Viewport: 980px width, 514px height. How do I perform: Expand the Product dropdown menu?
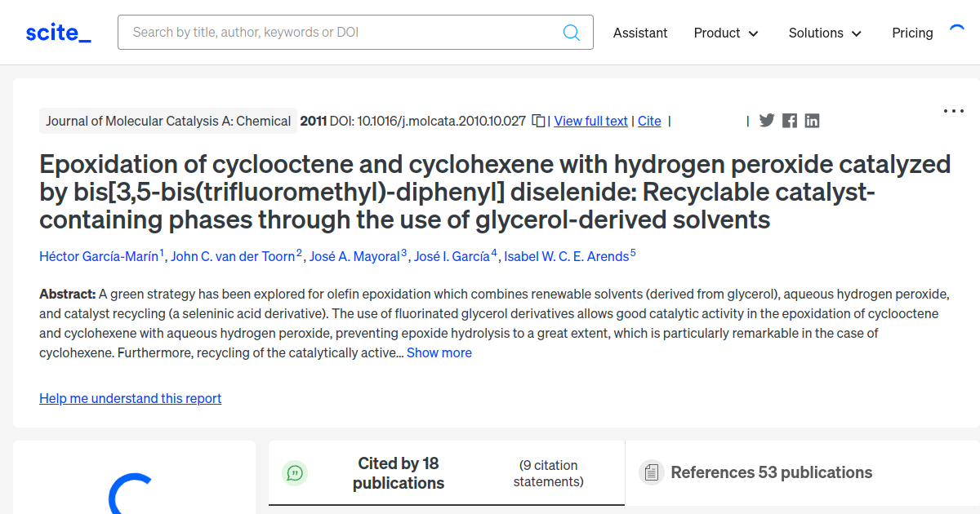(x=726, y=33)
